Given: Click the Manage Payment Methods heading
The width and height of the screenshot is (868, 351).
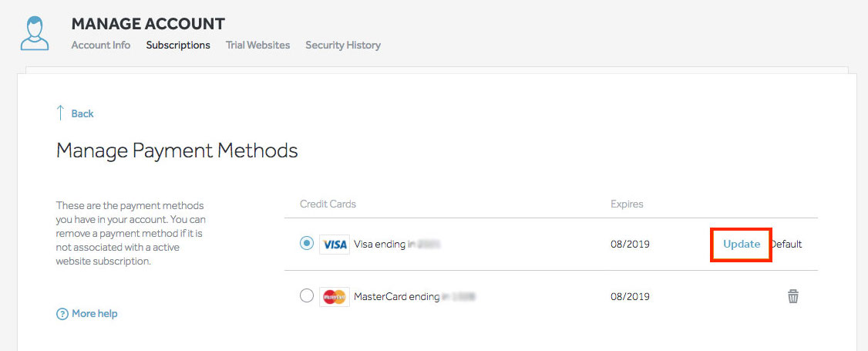Looking at the screenshot, I should [x=177, y=150].
